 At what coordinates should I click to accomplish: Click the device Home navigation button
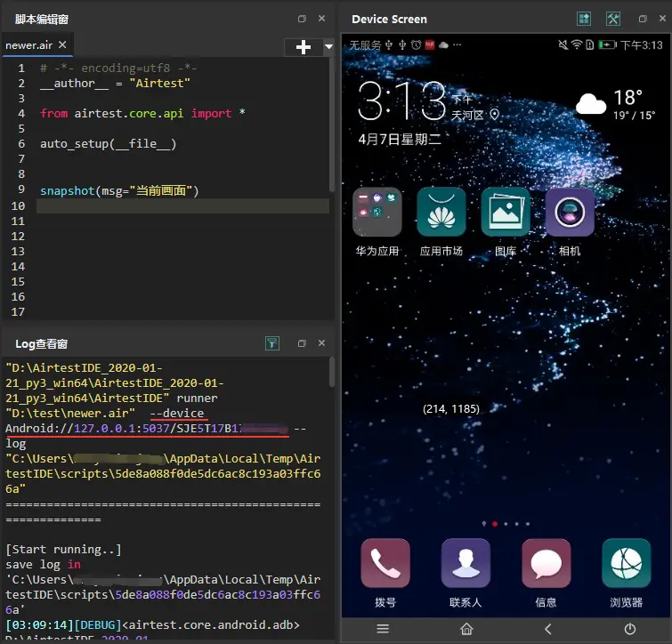pyautogui.click(x=466, y=629)
